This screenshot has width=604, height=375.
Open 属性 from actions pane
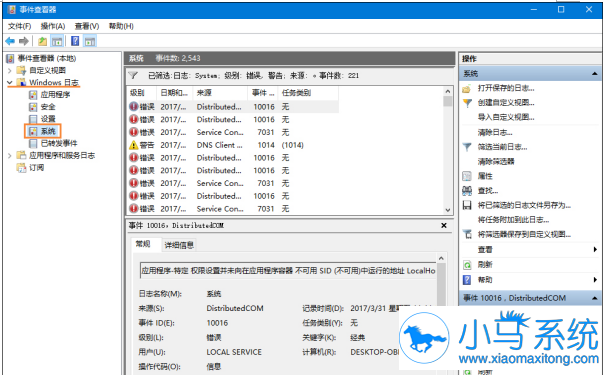pos(485,176)
